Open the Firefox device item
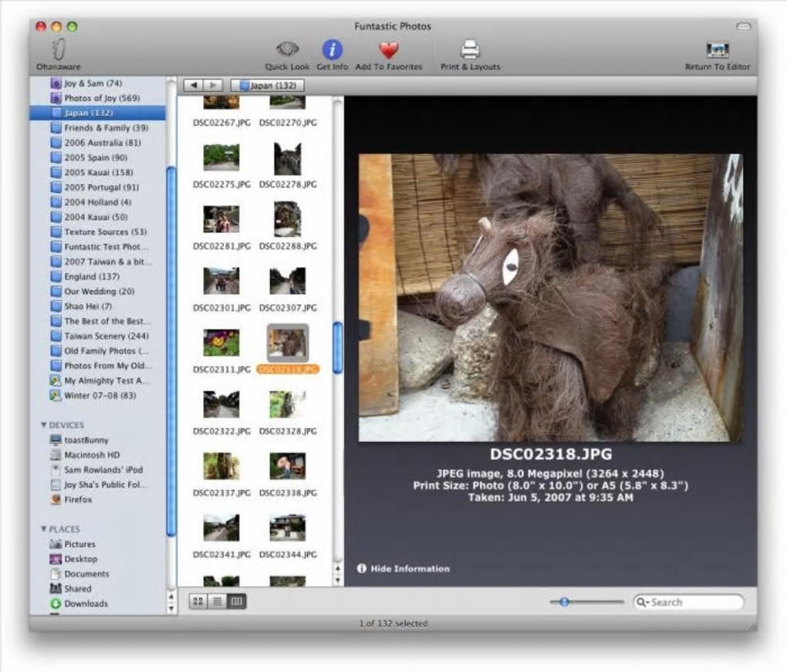 [77, 499]
